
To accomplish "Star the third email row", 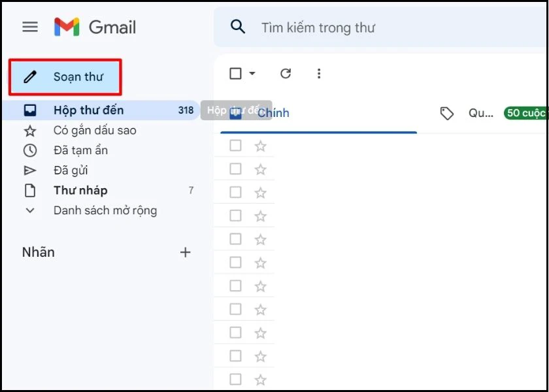I will pyautogui.click(x=260, y=193).
